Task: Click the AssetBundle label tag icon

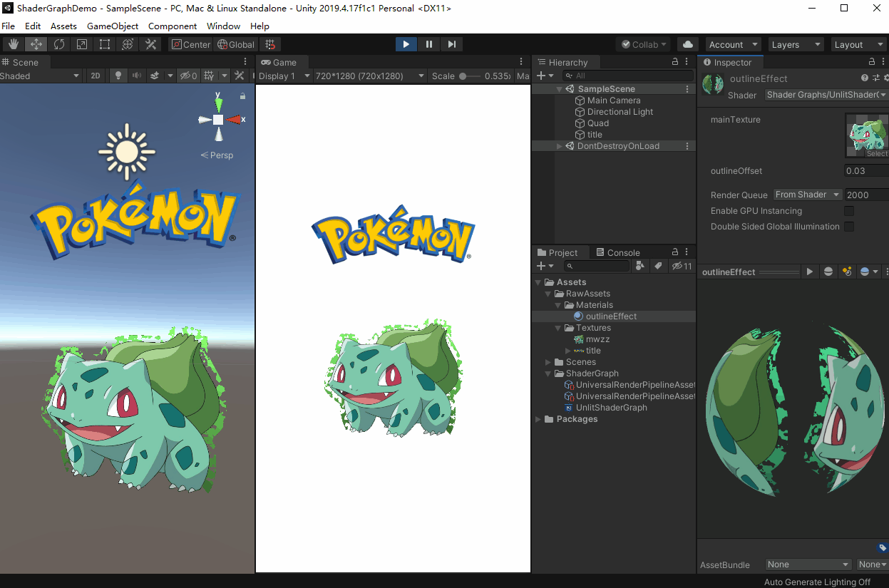Action: pos(883,547)
